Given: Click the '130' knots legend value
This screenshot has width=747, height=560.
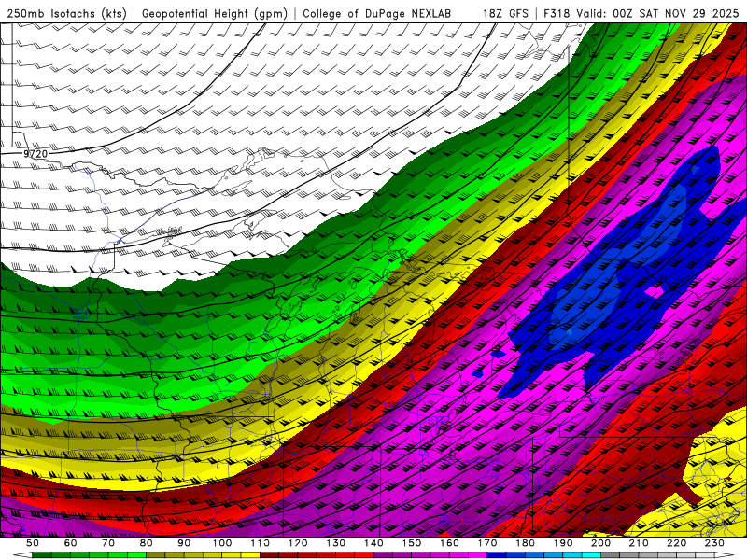Looking at the screenshot, I should pyautogui.click(x=336, y=543).
